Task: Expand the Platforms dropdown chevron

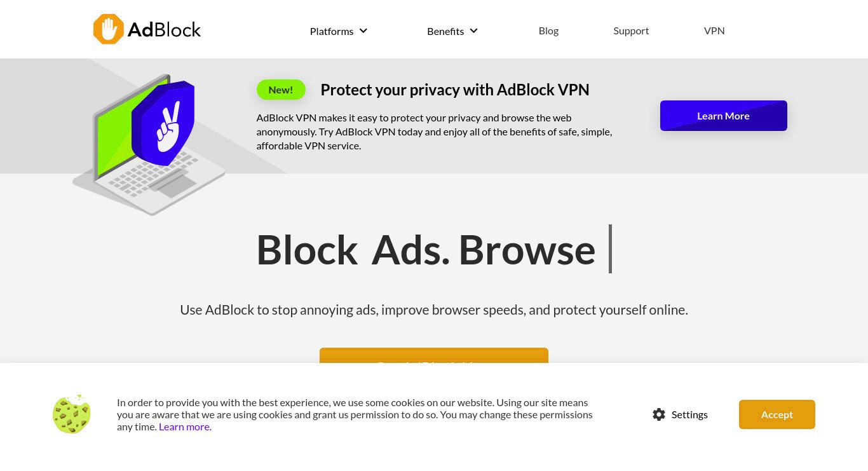Action: (x=363, y=31)
